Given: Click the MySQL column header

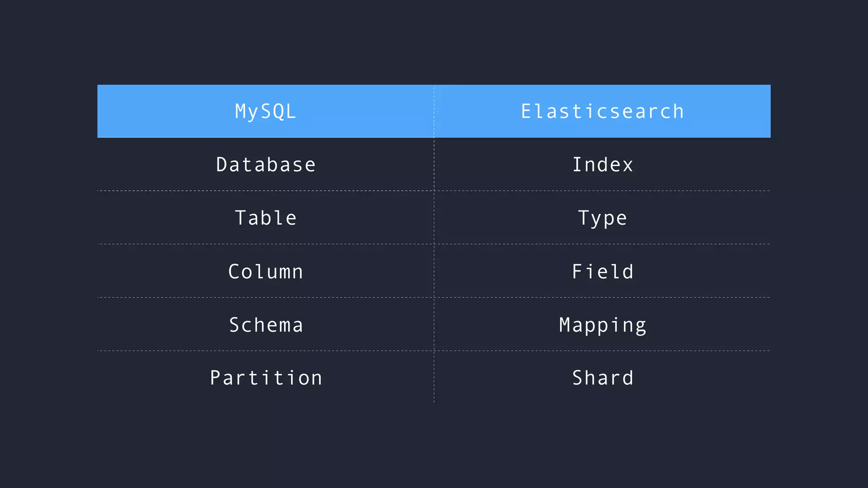Looking at the screenshot, I should (266, 111).
